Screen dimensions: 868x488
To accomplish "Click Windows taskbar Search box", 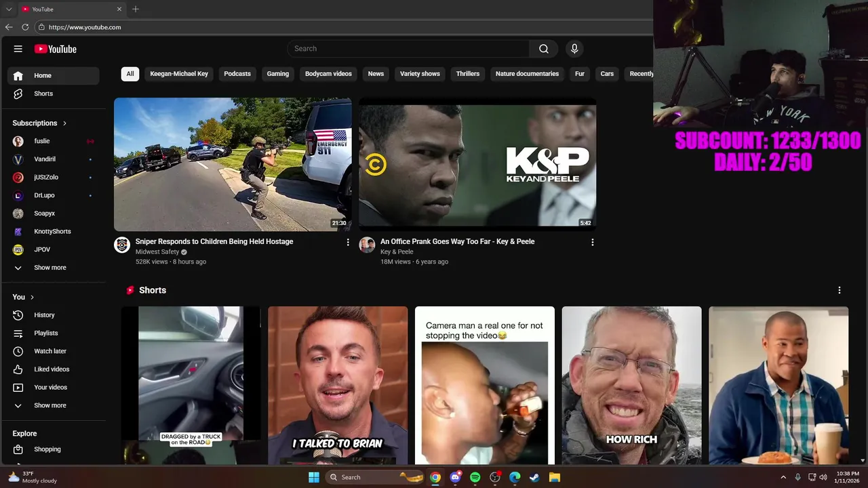I will click(x=376, y=477).
